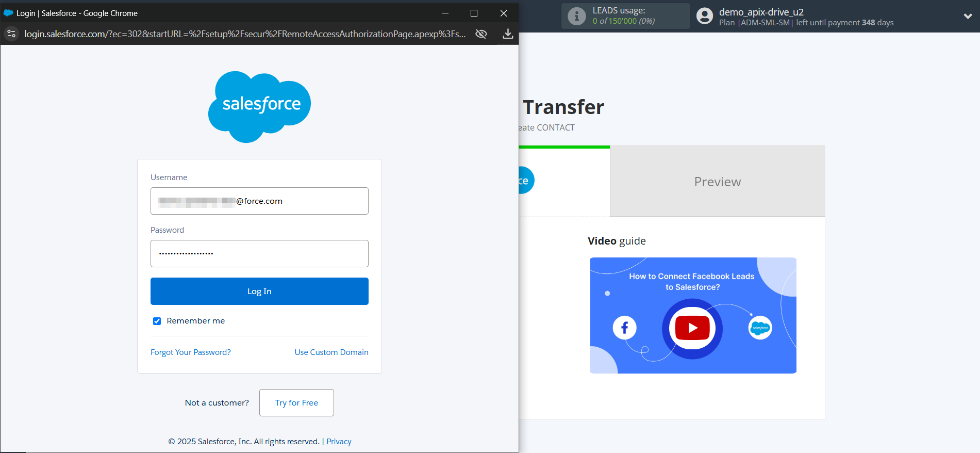Click the LEADS usage info icon

coord(576,16)
